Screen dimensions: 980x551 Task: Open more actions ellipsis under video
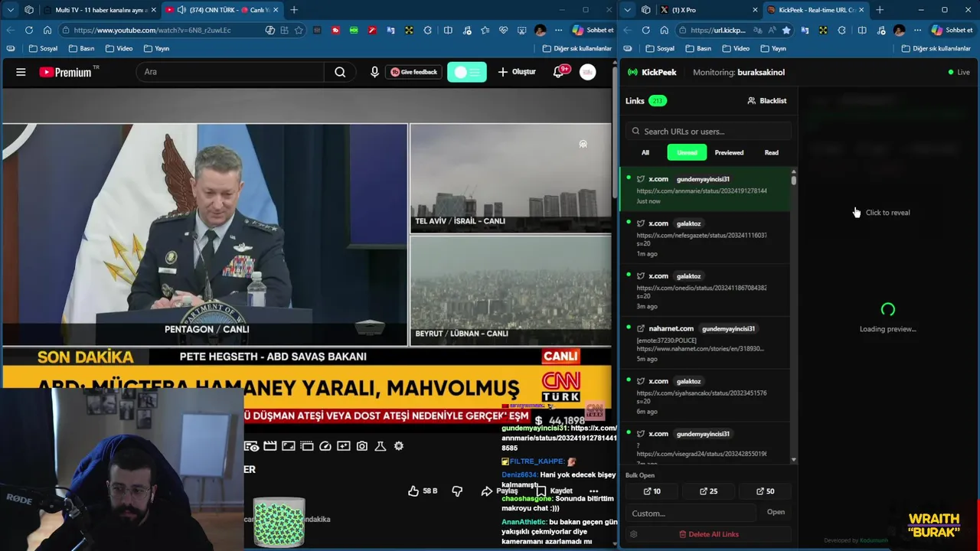[593, 491]
